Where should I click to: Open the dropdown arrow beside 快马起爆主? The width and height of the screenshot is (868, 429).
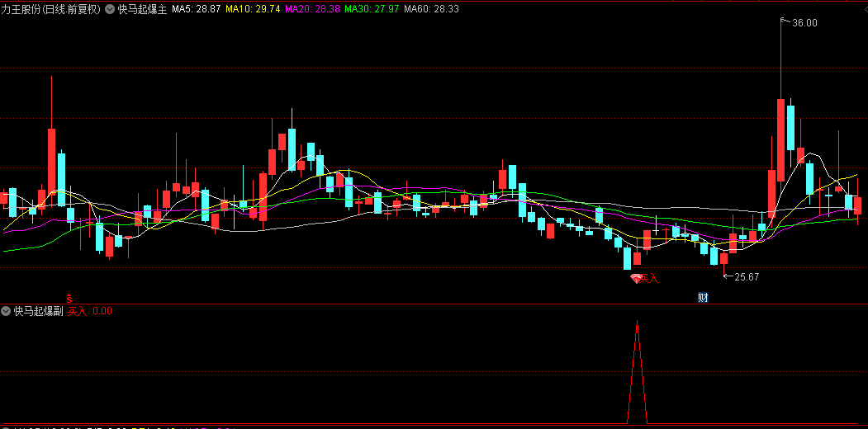[x=110, y=9]
